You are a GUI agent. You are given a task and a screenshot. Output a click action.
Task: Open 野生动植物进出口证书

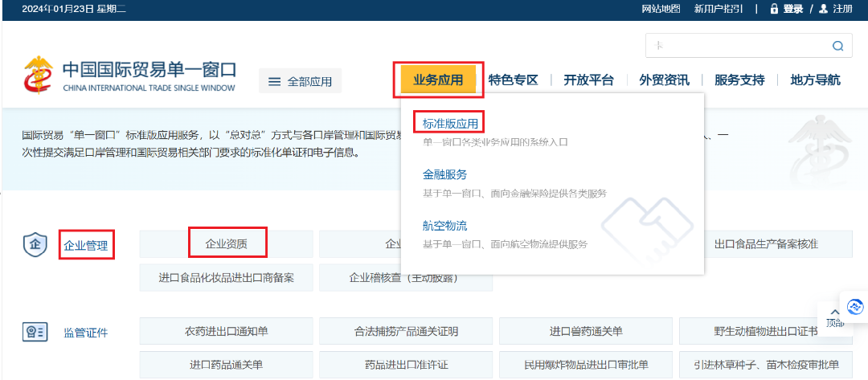click(766, 331)
